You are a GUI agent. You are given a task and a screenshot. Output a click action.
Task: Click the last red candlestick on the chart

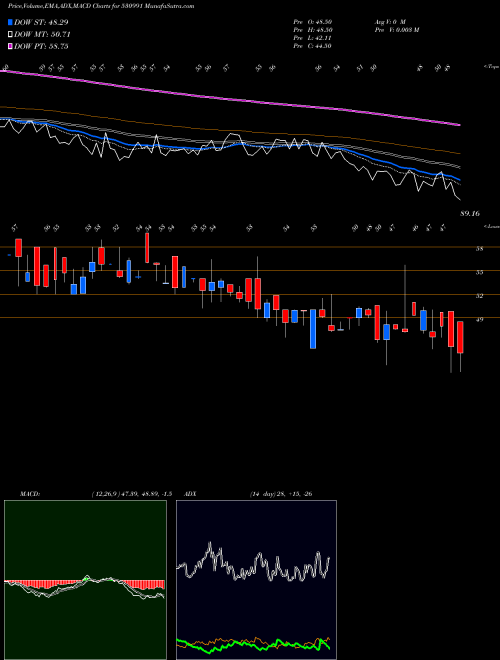pos(460,337)
